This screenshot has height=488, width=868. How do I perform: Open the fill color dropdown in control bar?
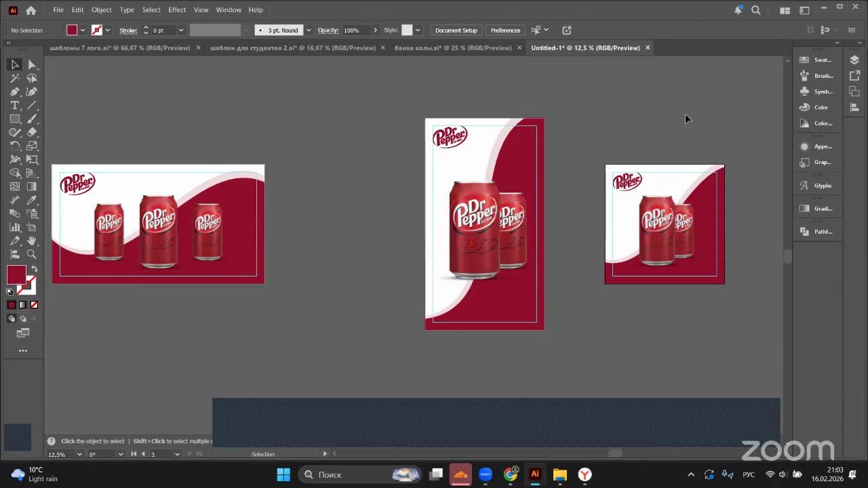83,30
